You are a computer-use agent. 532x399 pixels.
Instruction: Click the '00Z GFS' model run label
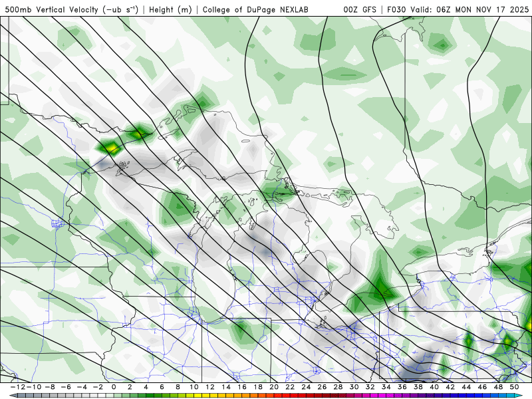[360, 9]
